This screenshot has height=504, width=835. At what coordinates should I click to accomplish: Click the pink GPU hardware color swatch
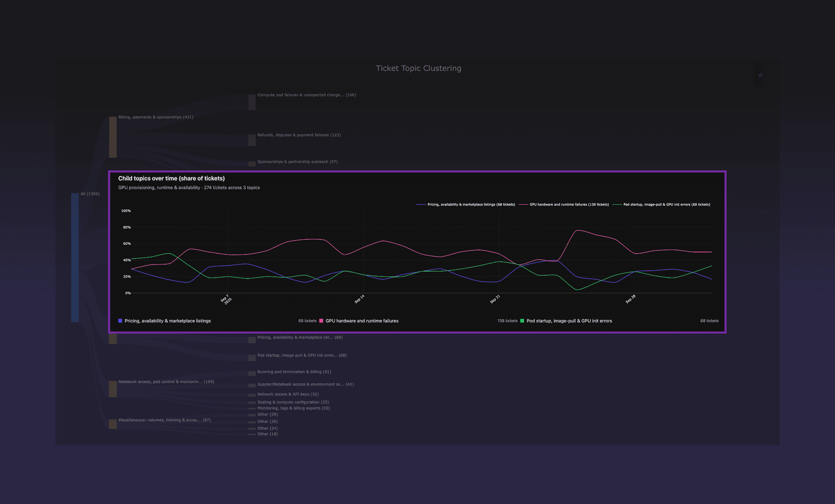[x=321, y=321]
